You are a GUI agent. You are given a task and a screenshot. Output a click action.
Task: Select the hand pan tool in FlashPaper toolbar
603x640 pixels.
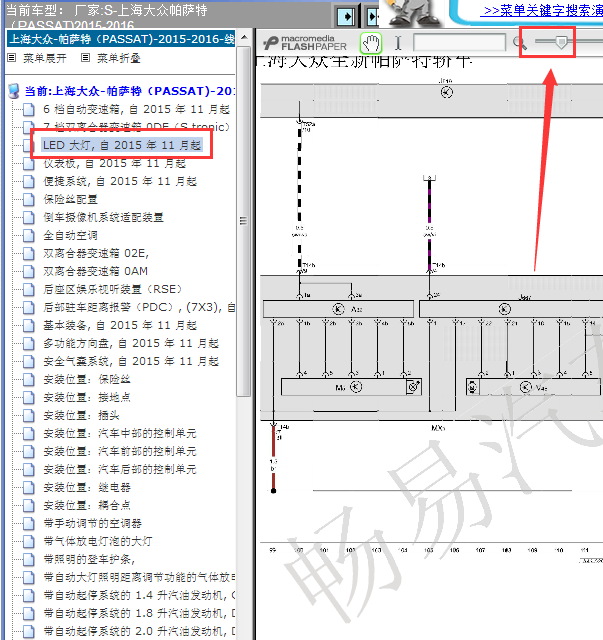[371, 43]
